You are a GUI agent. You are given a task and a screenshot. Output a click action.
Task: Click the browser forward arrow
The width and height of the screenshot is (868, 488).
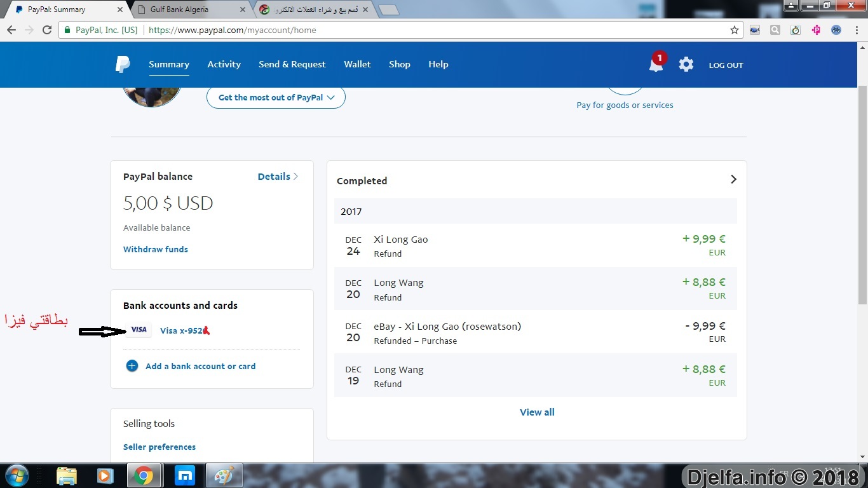[29, 30]
